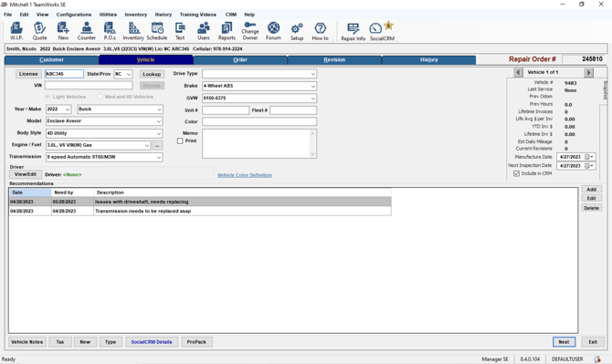Open Next Inspection Date calendar picker
The width and height of the screenshot is (612, 364).
tap(589, 166)
